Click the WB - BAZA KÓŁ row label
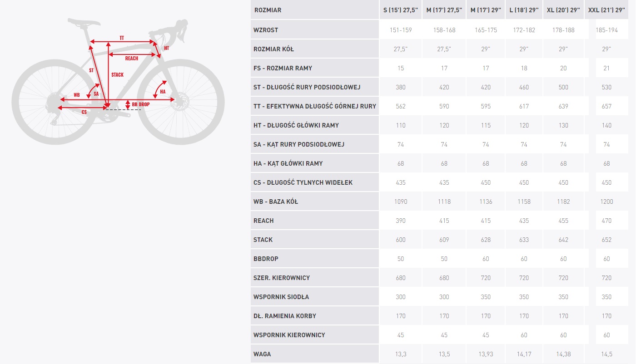 (276, 202)
